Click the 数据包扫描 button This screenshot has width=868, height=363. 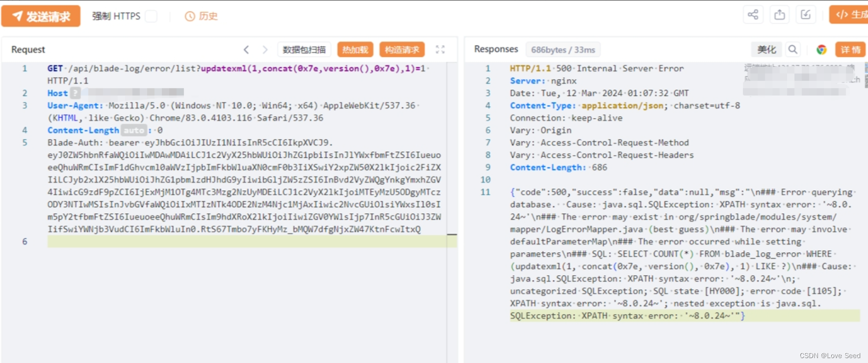point(304,49)
